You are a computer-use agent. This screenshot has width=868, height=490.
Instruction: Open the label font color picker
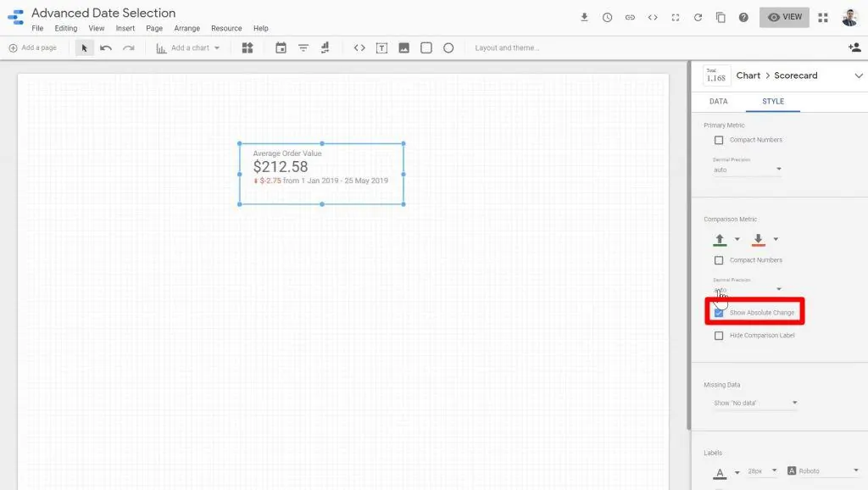click(718, 471)
